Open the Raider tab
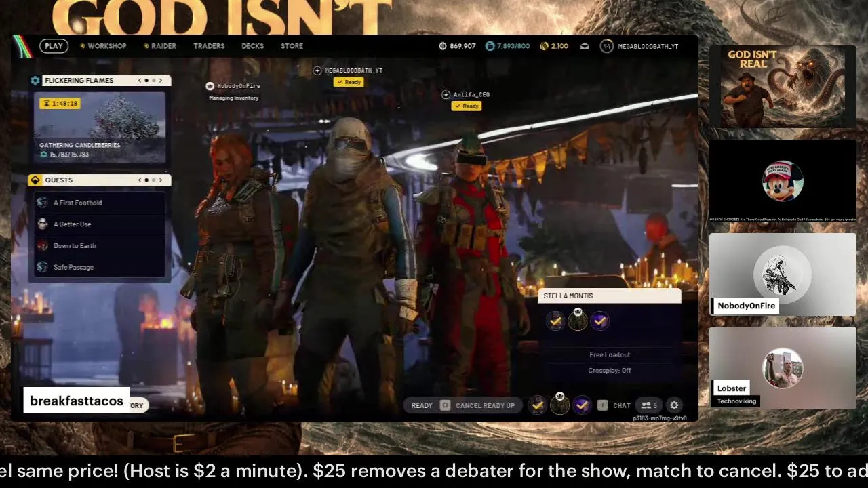Image resolution: width=868 pixels, height=488 pixels. (160, 46)
